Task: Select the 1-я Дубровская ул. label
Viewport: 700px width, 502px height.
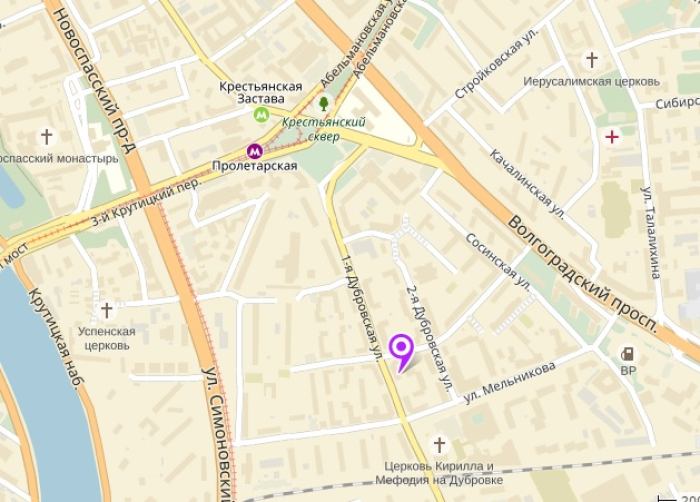Action: coord(361,307)
